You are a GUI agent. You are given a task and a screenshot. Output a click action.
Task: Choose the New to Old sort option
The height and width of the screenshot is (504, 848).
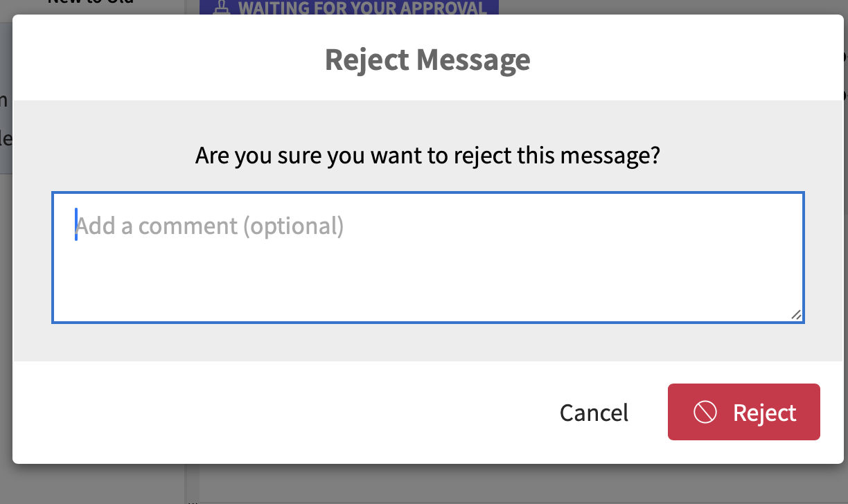tap(91, 3)
